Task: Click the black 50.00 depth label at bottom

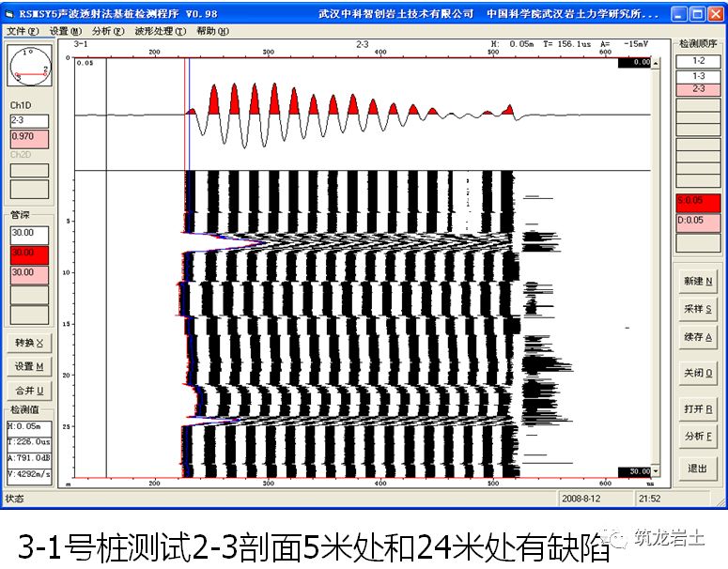Action: [634, 471]
